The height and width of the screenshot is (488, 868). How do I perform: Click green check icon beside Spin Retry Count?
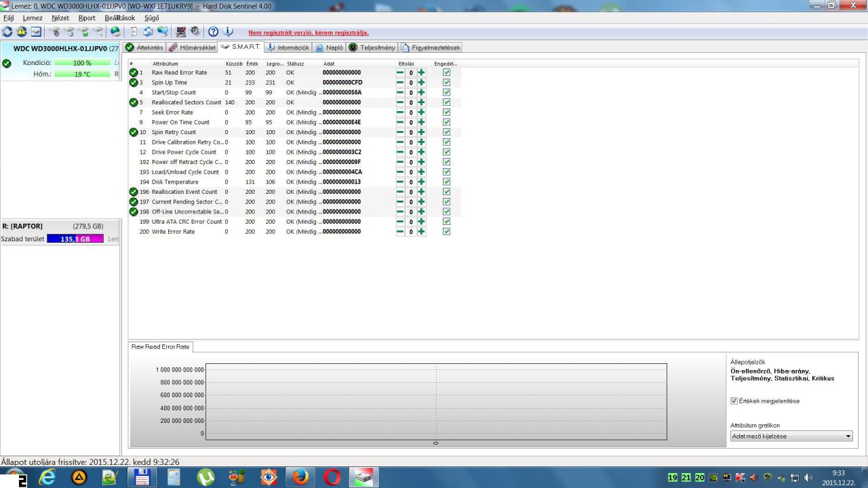(x=134, y=132)
